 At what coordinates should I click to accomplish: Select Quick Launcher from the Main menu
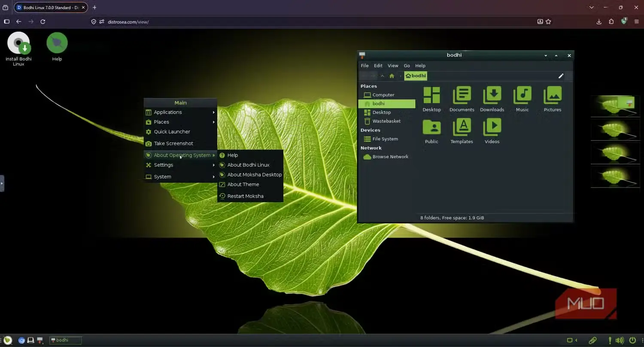click(x=180, y=132)
